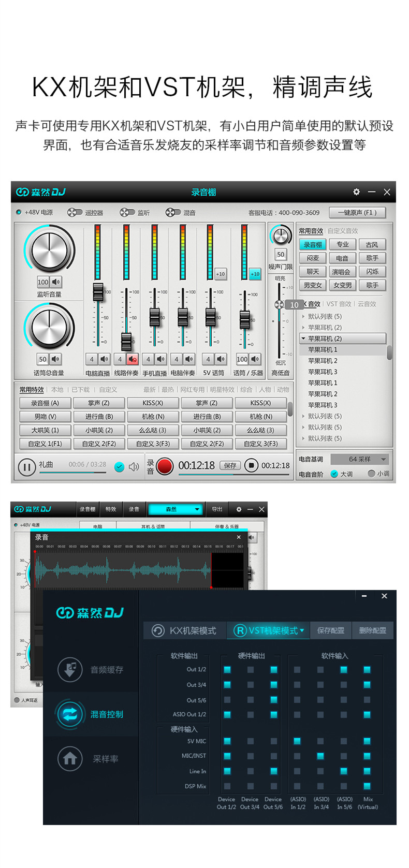
Task: Close the 录音 waveform popup
Action: tap(239, 537)
